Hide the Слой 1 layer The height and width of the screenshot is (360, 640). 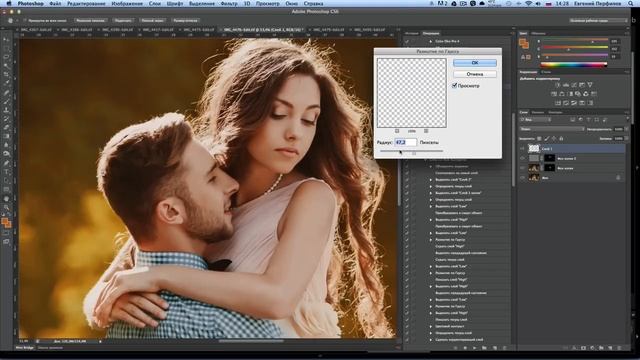pos(522,149)
